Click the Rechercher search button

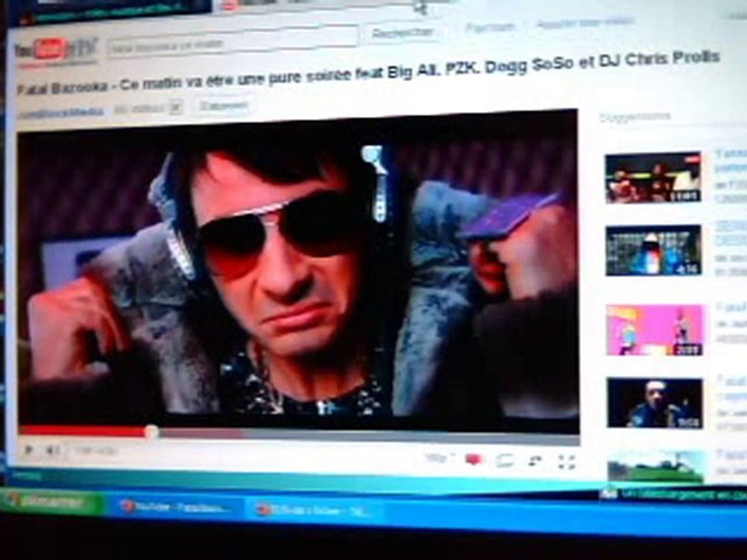point(402,33)
